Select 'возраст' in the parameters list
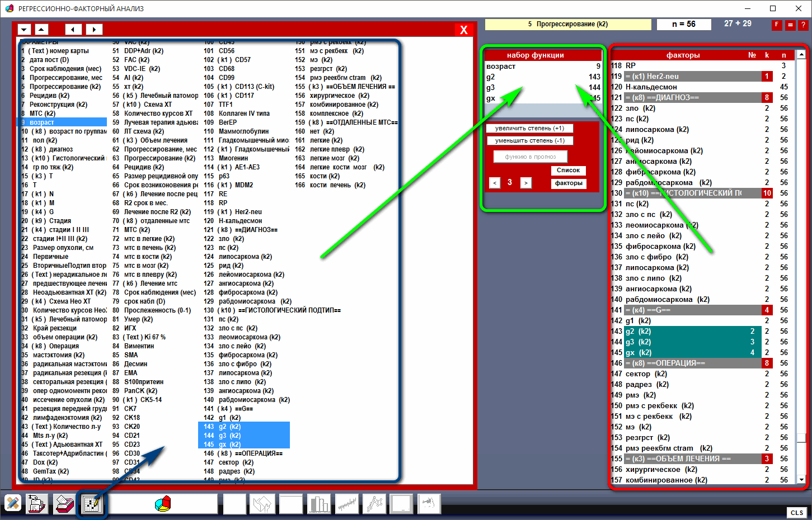Viewport: 812px width, 520px height. [x=64, y=122]
